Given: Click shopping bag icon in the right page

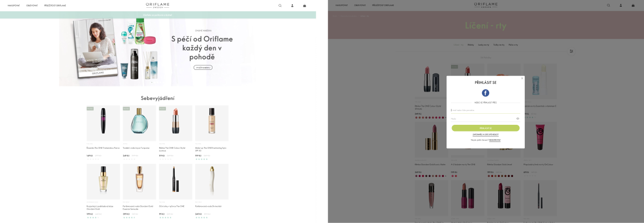Looking at the screenshot, I should click(x=633, y=6).
